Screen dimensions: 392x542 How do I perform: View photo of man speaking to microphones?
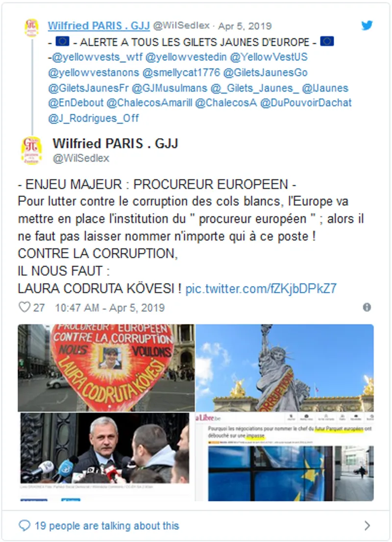[x=105, y=456]
